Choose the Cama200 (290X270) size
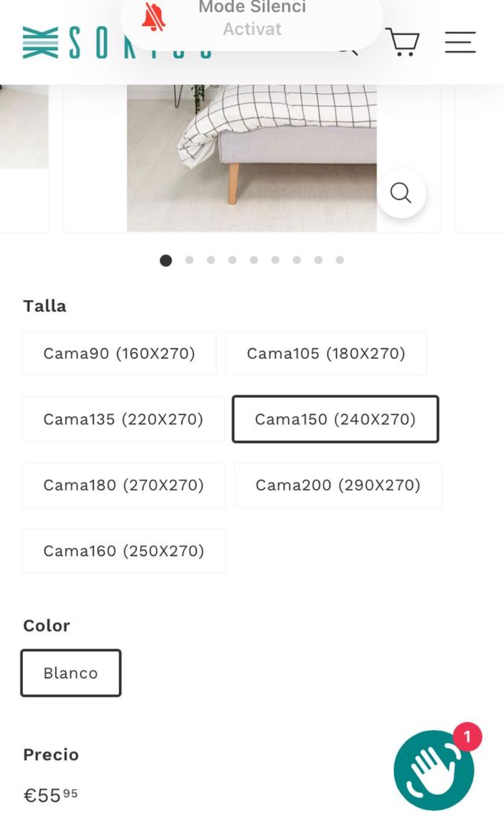Viewport: 504px width, 826px height. [338, 485]
